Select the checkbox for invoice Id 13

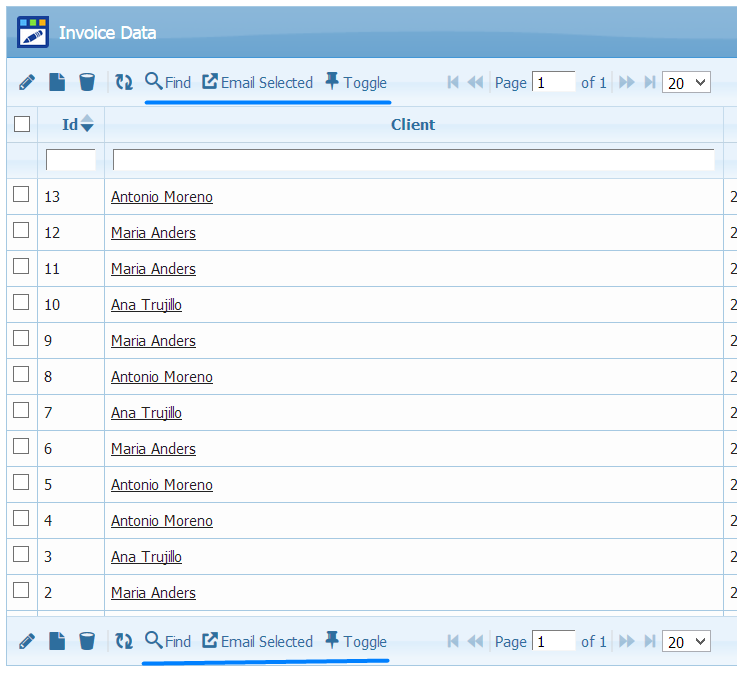point(21,195)
